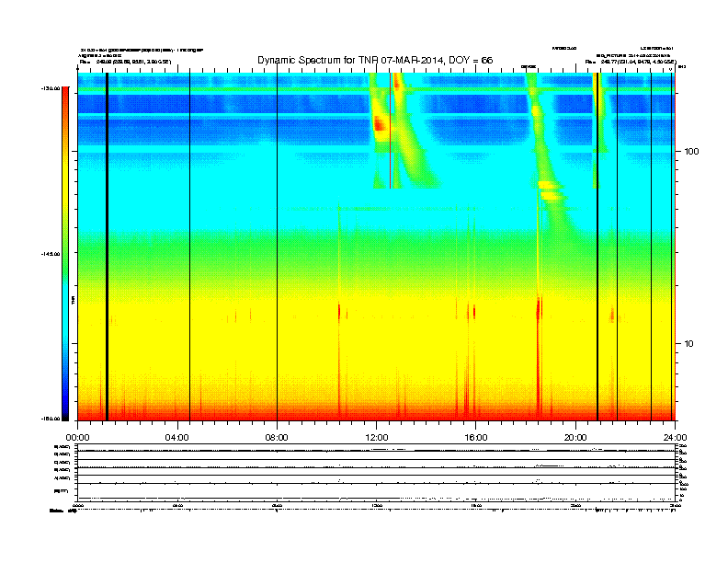Click the red vertical line after 12:00
The height and width of the screenshot is (563, 728).
click(391, 130)
